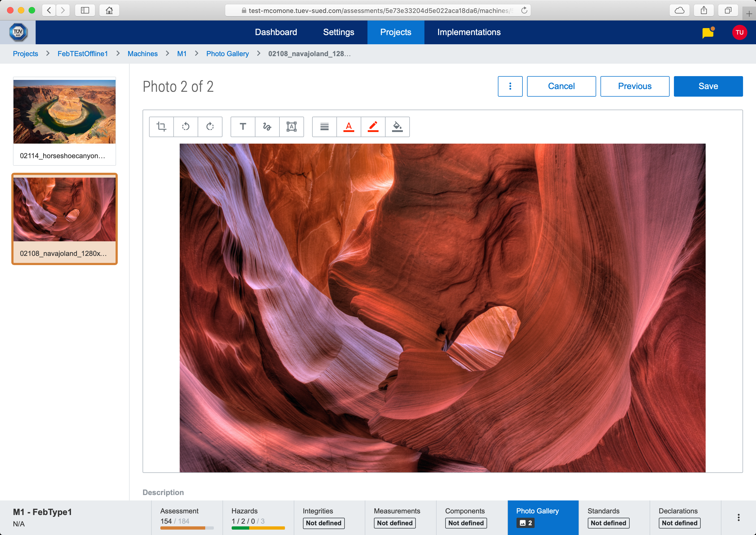The width and height of the screenshot is (756, 535).
Task: Go to the Photo Gallery breadcrumb link
Action: click(227, 54)
